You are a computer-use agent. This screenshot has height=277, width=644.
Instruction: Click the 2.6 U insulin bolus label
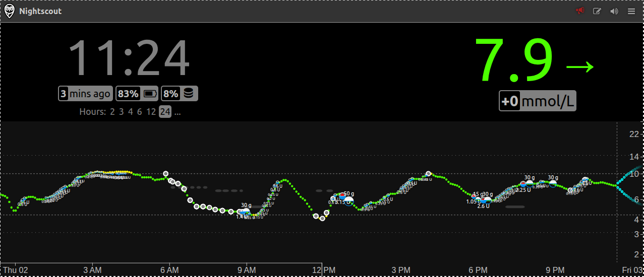pyautogui.click(x=484, y=206)
